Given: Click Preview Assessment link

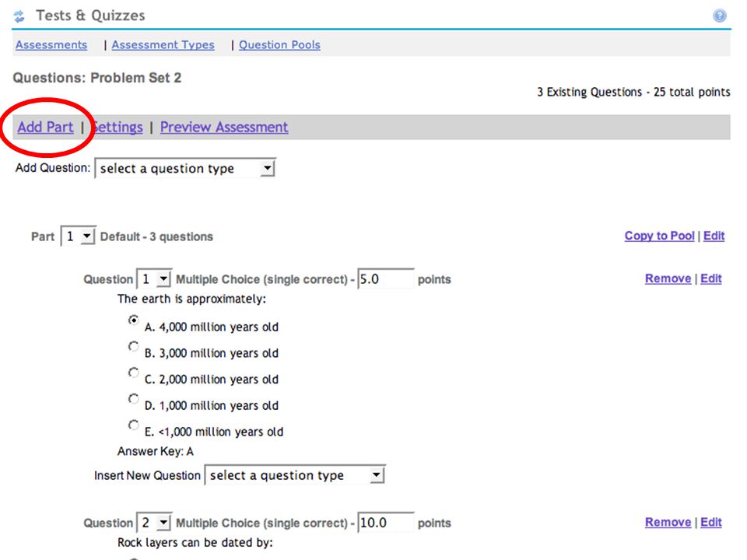Looking at the screenshot, I should point(224,127).
